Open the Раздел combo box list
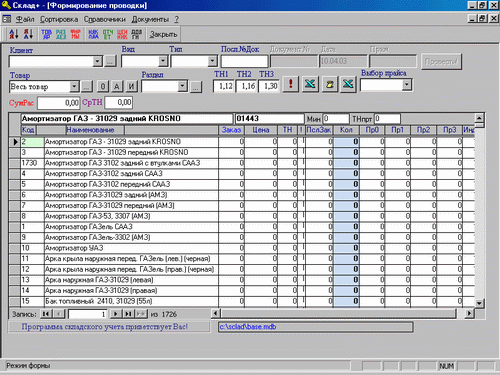 point(182,86)
